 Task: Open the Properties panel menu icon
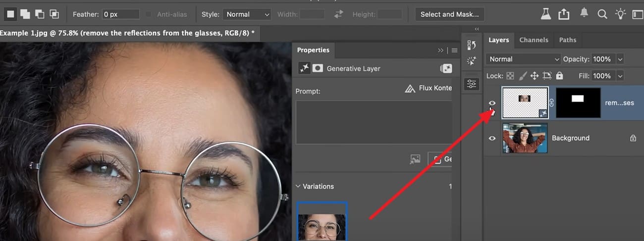(454, 50)
